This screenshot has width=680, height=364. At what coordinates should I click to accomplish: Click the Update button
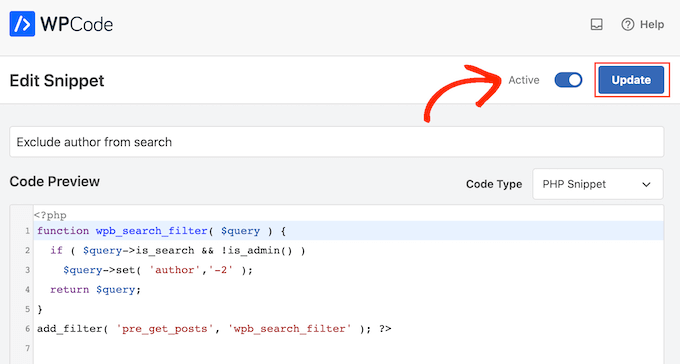click(631, 80)
